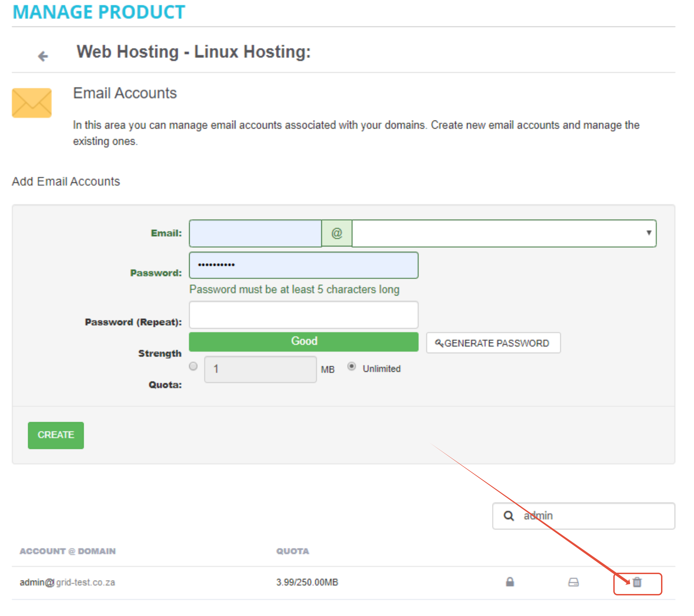Delete admin account via trash icon
The image size is (694, 616).
tap(637, 582)
